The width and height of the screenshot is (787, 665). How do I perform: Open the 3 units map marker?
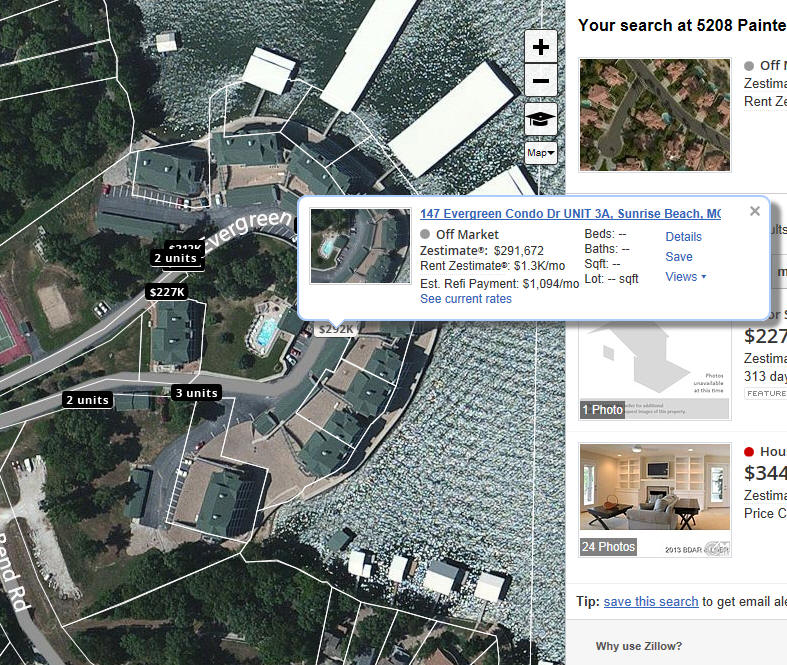(196, 393)
